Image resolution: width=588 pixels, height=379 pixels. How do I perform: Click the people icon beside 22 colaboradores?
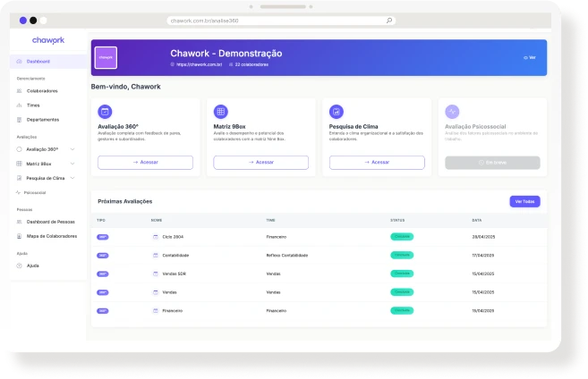[x=231, y=64]
